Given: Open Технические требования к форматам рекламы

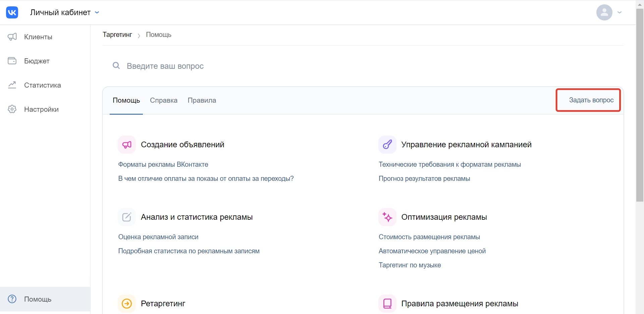Looking at the screenshot, I should point(449,164).
